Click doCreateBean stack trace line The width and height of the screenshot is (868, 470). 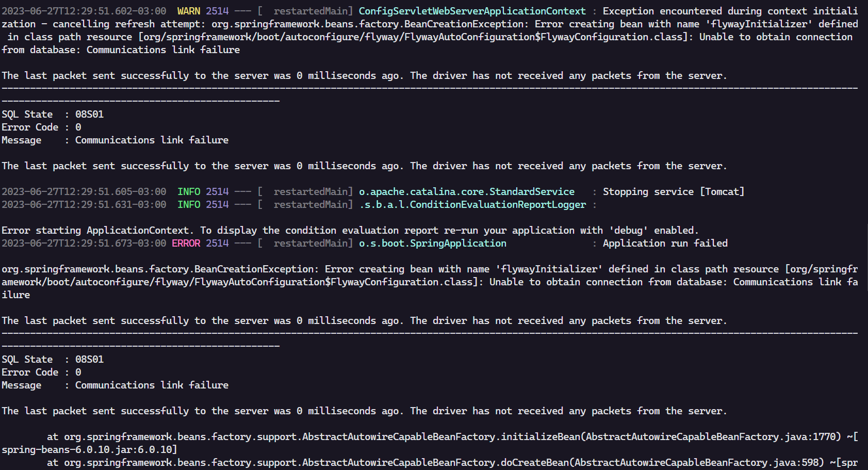pos(452,462)
